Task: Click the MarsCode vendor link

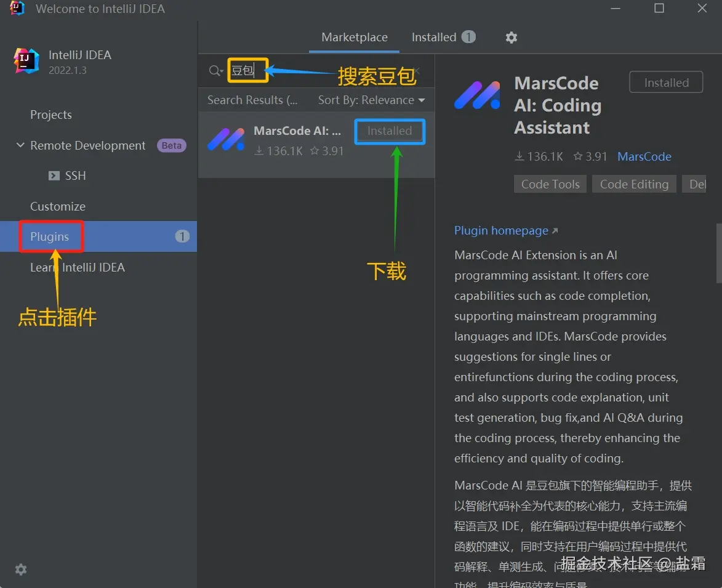Action: click(644, 156)
